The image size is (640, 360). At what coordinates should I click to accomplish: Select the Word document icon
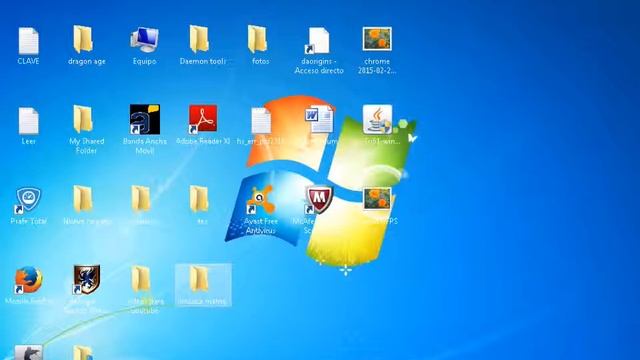[x=319, y=119]
